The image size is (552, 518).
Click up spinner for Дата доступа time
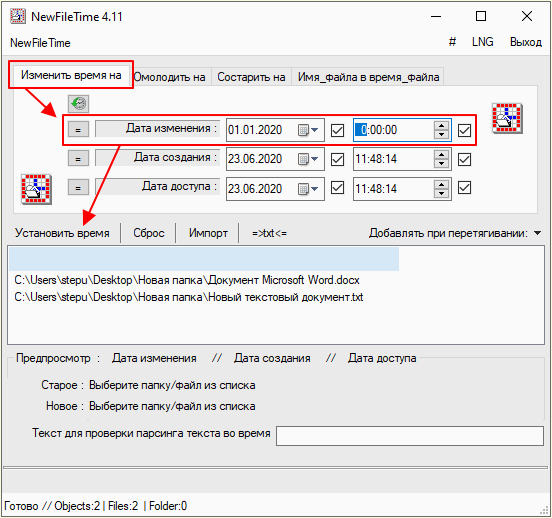(441, 184)
